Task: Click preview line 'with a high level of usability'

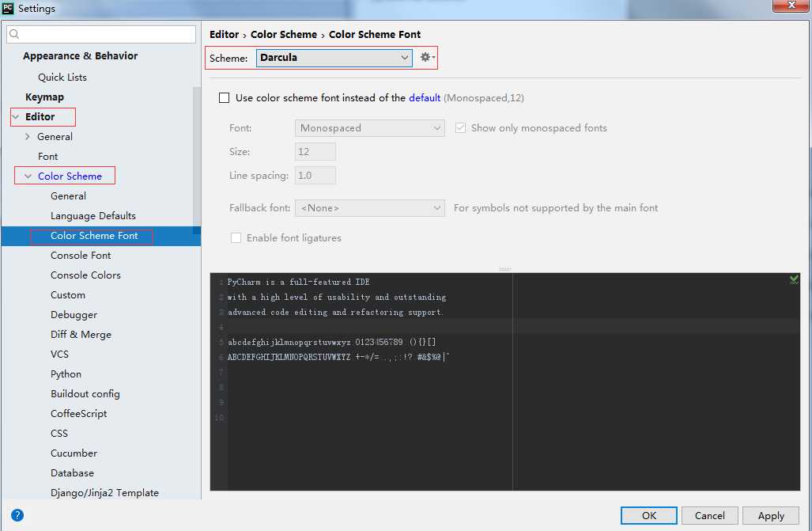Action: [x=337, y=297]
